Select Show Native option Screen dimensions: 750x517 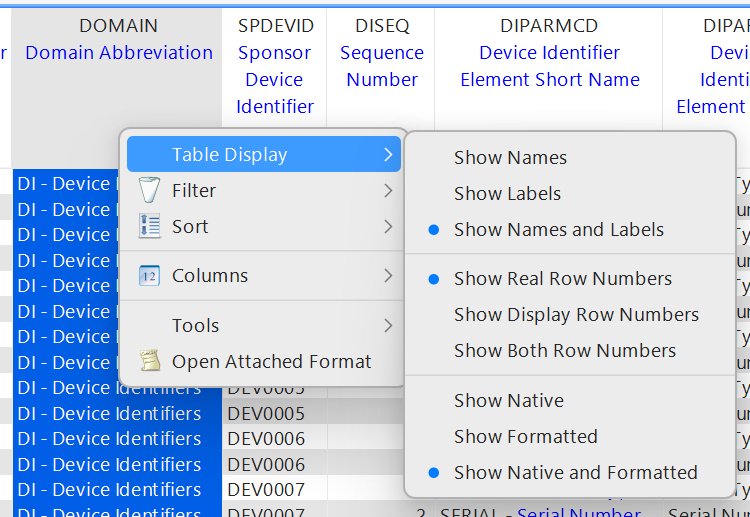[x=509, y=400]
